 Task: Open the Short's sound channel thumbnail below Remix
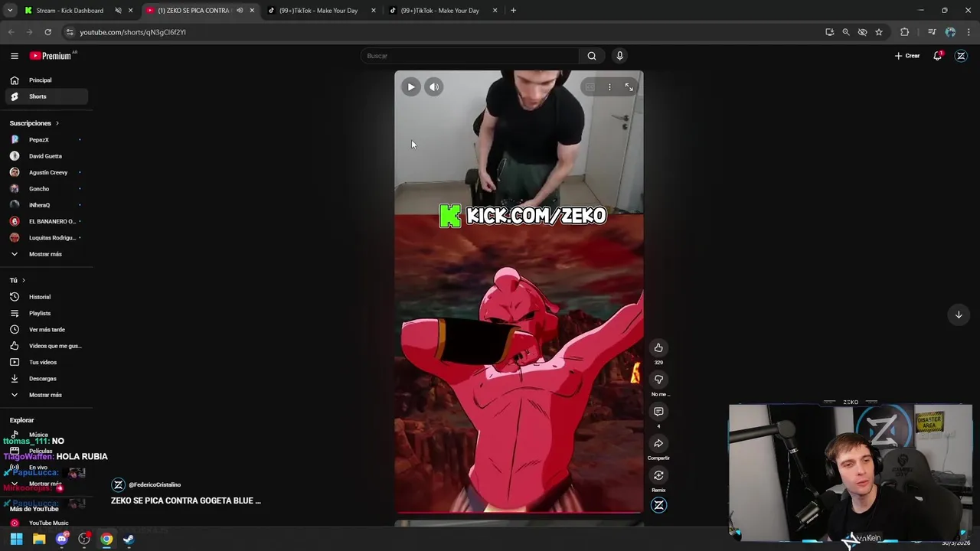pos(658,505)
